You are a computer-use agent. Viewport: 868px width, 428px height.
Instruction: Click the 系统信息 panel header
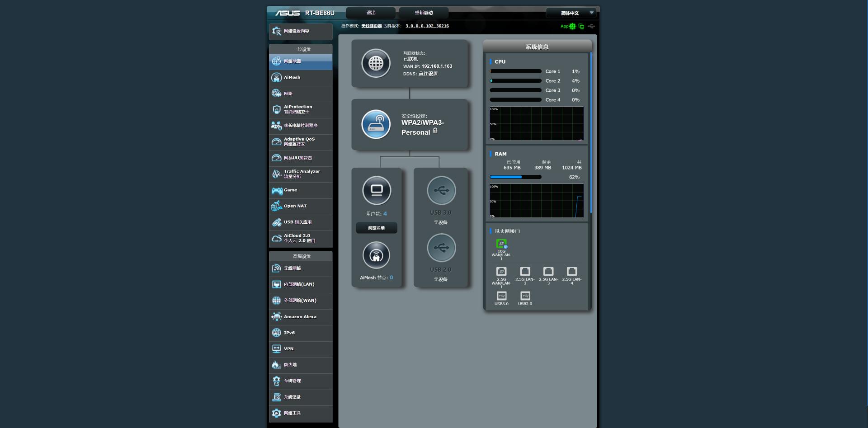pos(537,47)
